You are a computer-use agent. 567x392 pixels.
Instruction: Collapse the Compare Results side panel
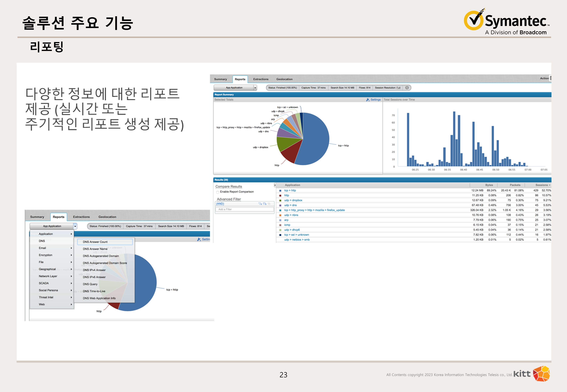click(x=275, y=185)
